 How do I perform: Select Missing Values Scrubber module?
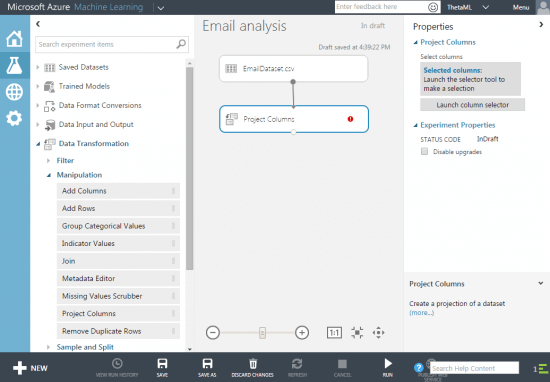pos(118,296)
